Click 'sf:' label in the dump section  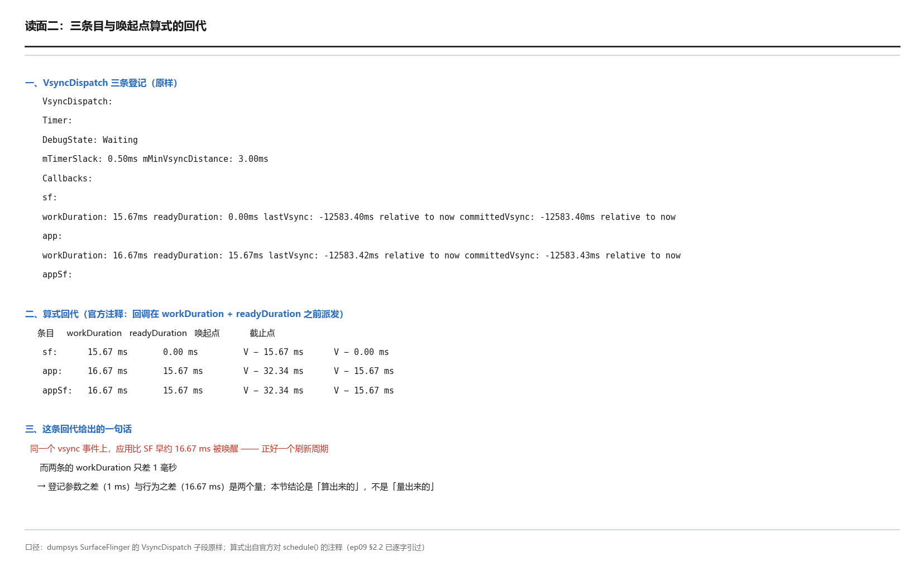click(50, 198)
